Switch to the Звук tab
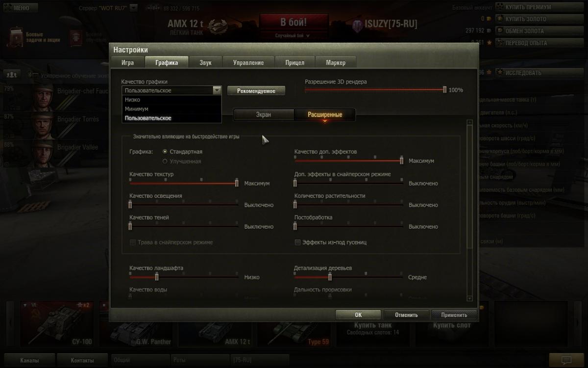The width and height of the screenshot is (588, 368). coord(205,62)
